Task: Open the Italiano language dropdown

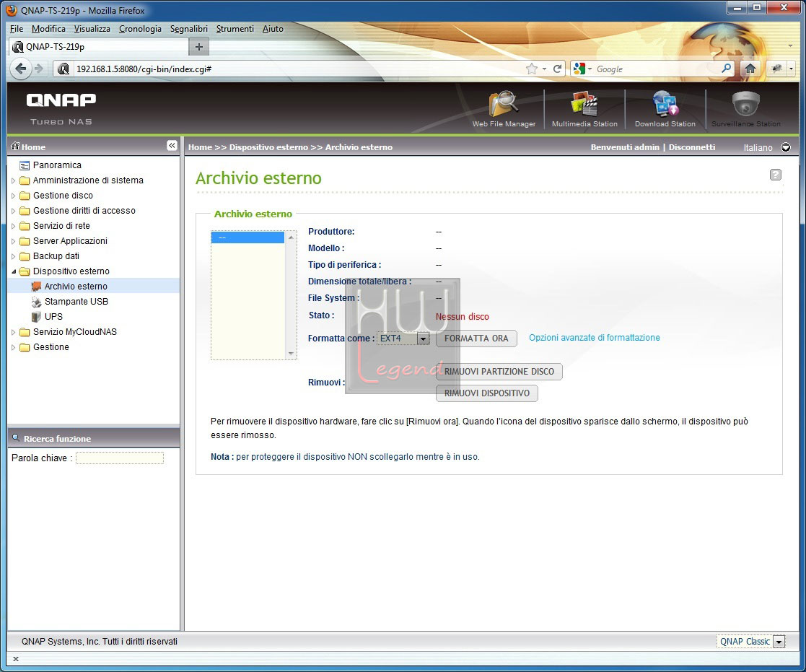Action: 786,147
